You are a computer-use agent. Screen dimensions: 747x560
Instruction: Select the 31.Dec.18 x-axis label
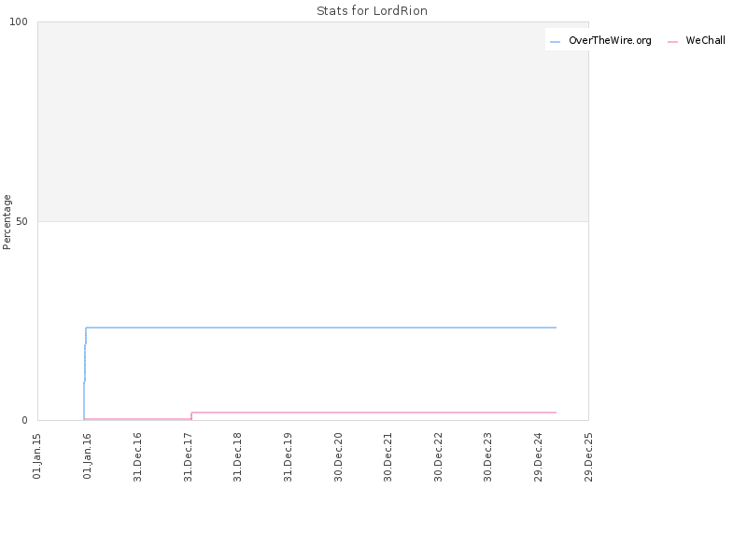pyautogui.click(x=238, y=457)
